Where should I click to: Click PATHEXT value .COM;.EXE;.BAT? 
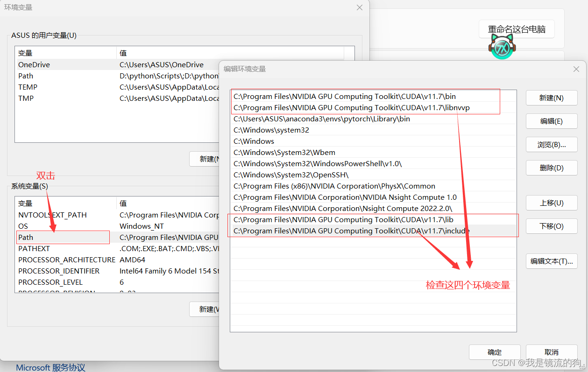click(x=169, y=249)
